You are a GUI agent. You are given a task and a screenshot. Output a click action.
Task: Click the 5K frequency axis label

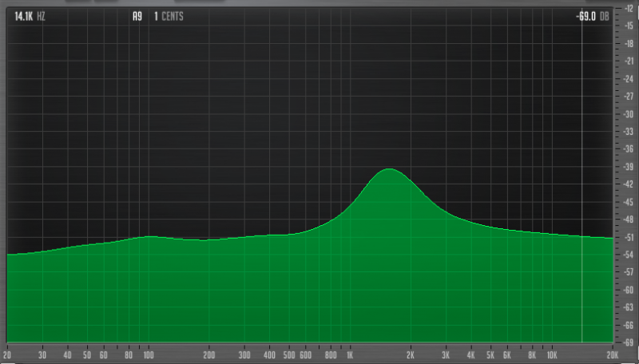coord(490,354)
